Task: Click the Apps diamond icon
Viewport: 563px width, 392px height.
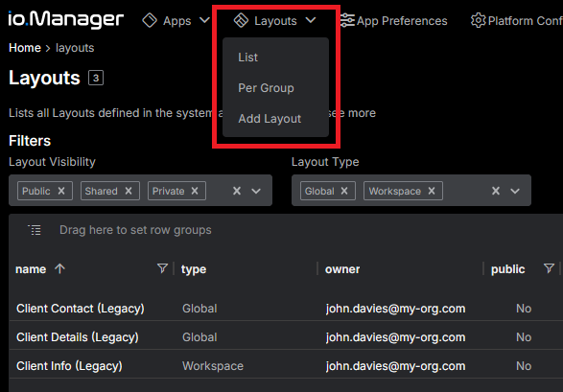Action: click(150, 20)
